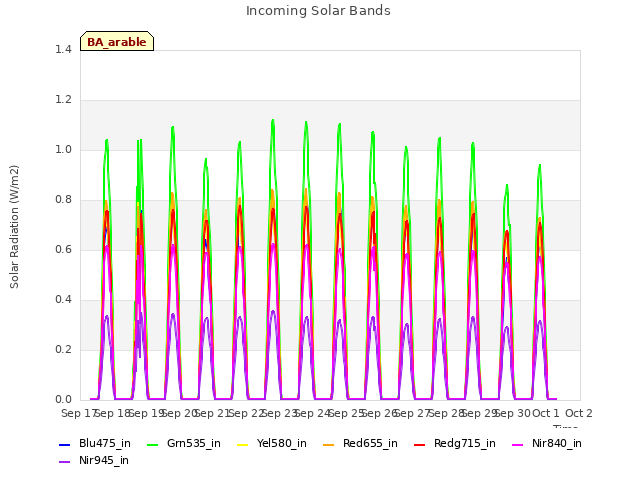Click the purple Nir945_in legend swatch
Screen dimensions: 640x480
pyautogui.click(x=64, y=462)
